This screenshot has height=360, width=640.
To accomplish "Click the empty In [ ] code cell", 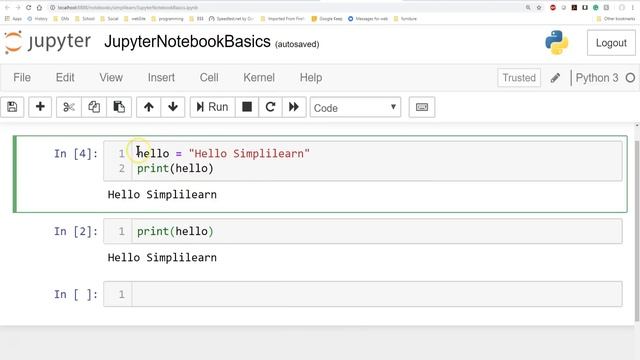I will [363, 294].
